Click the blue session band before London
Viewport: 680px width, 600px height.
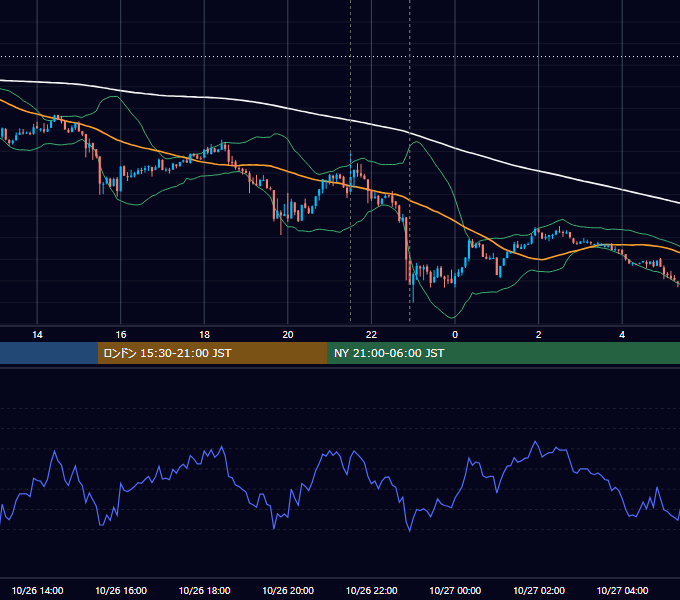pos(49,353)
